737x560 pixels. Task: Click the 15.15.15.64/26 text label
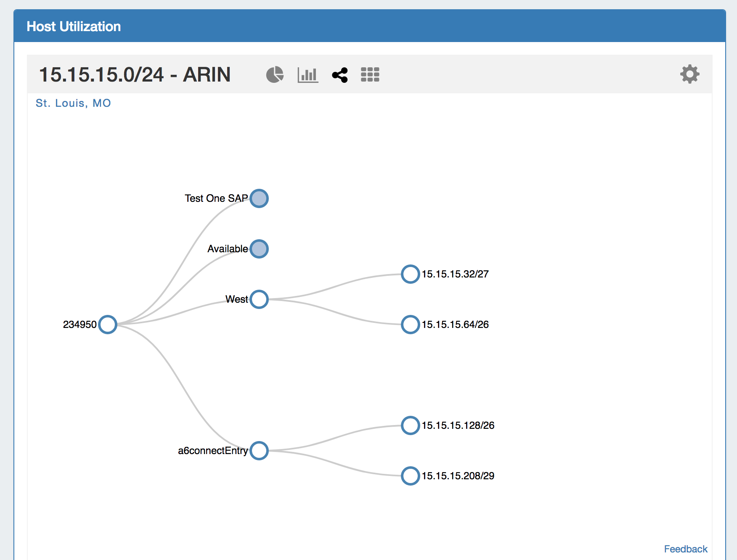pyautogui.click(x=455, y=325)
